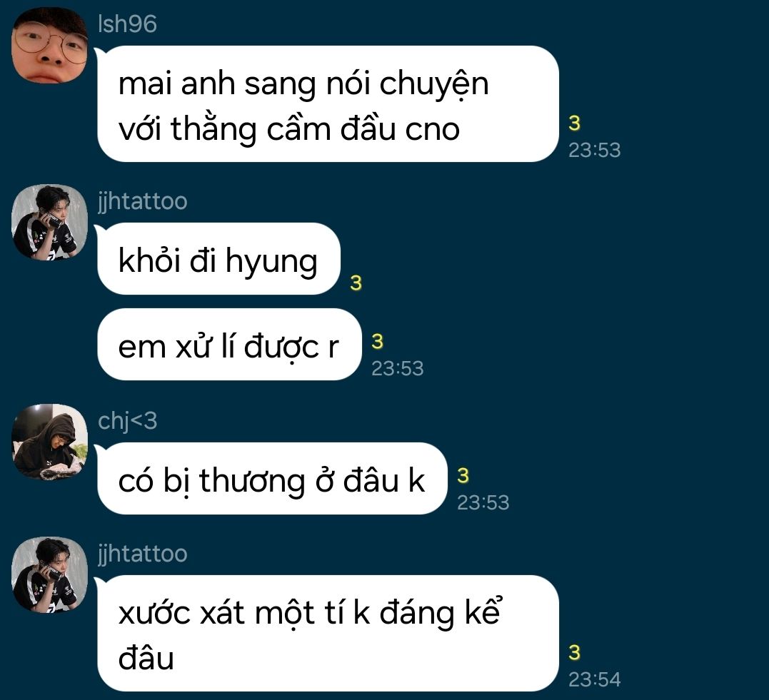Tap the first jjhtattoo avatar

[49, 223]
